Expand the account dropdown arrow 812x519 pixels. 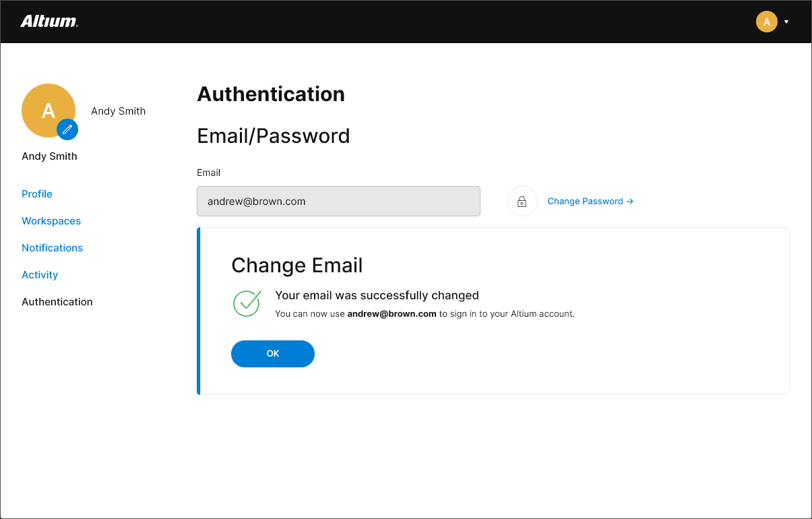(x=786, y=22)
